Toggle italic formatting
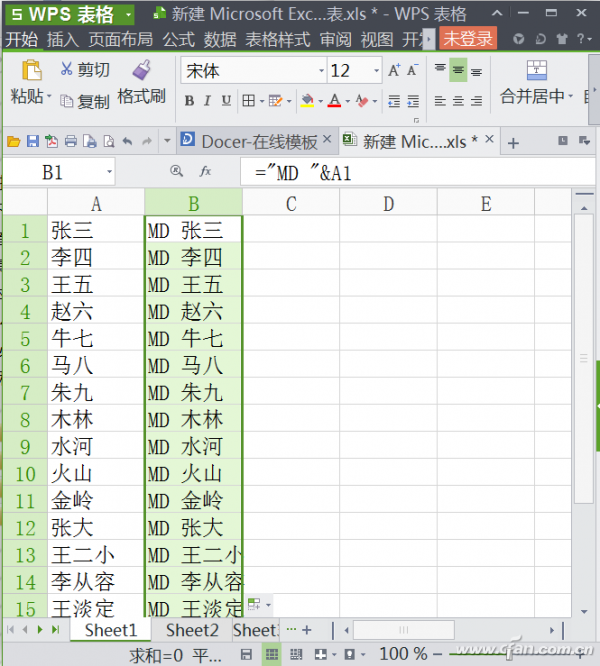 [208, 101]
